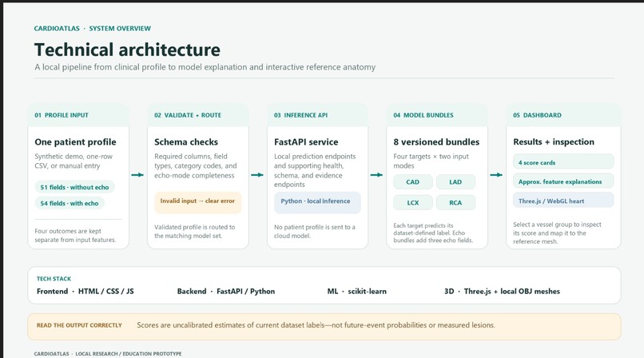Click 'READ THE OUTPUT CORRECTLY' label
Image resolution: width=644 pixels, height=358 pixels.
click(x=79, y=325)
